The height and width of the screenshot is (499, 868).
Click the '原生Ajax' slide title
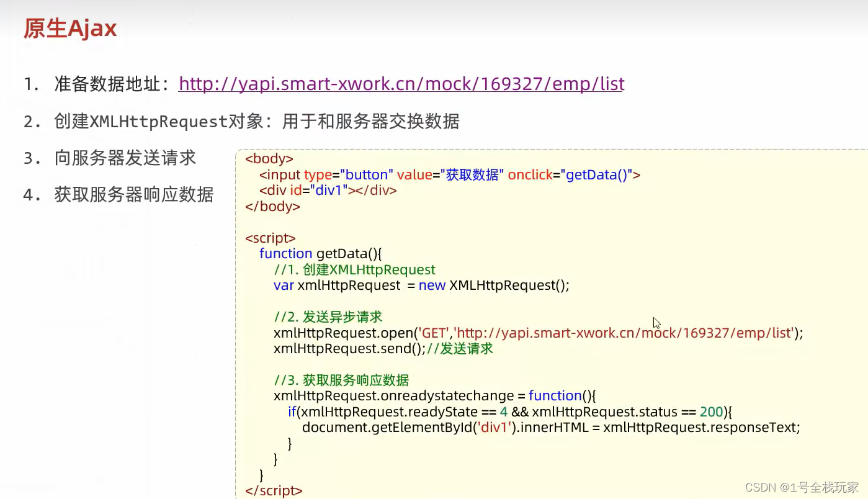pos(70,29)
